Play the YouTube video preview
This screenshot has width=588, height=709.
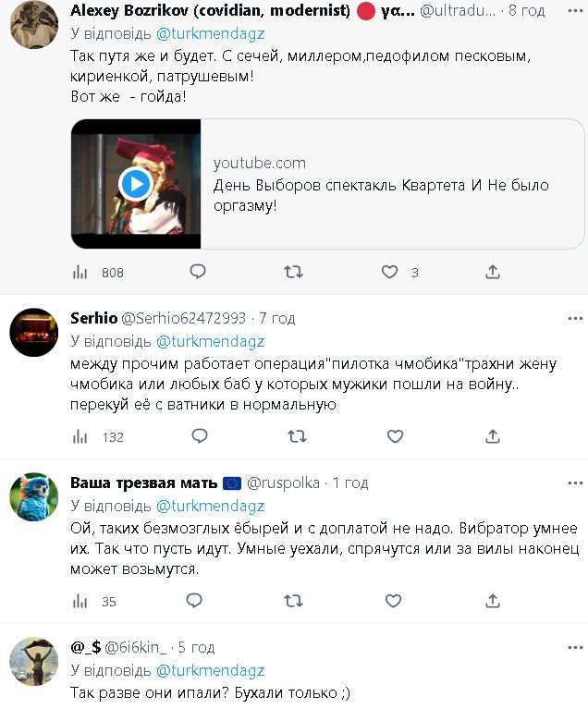136,184
